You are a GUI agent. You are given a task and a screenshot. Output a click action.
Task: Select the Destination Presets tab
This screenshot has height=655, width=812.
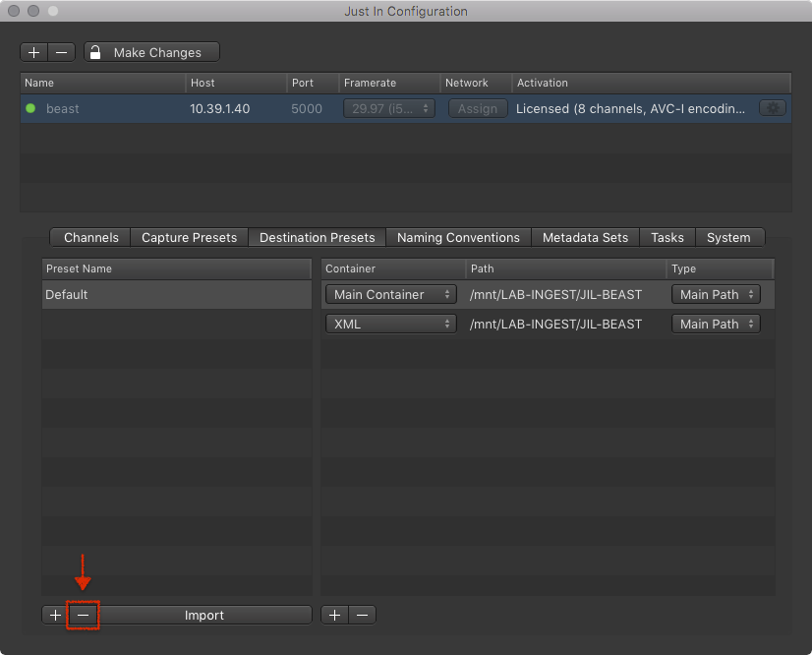coord(317,237)
